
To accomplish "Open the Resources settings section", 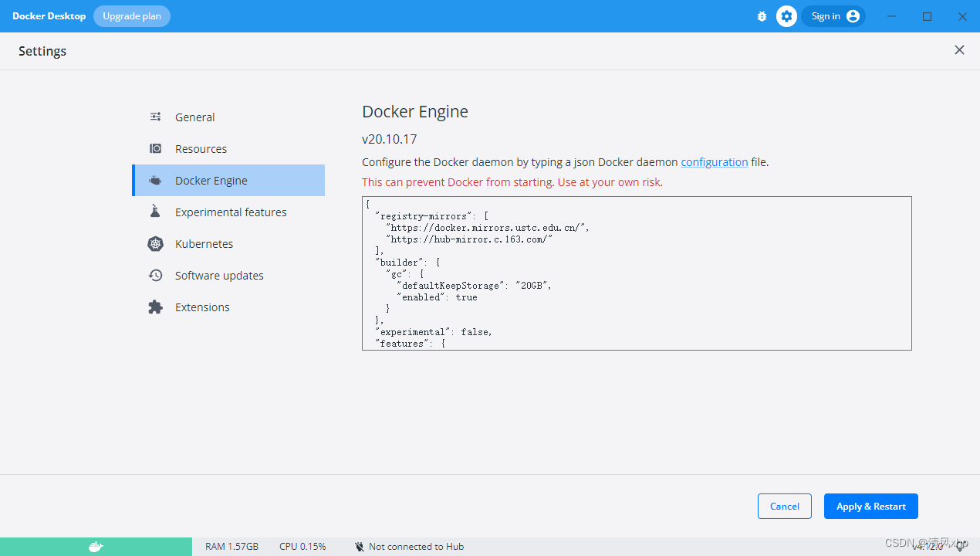I will (228, 149).
